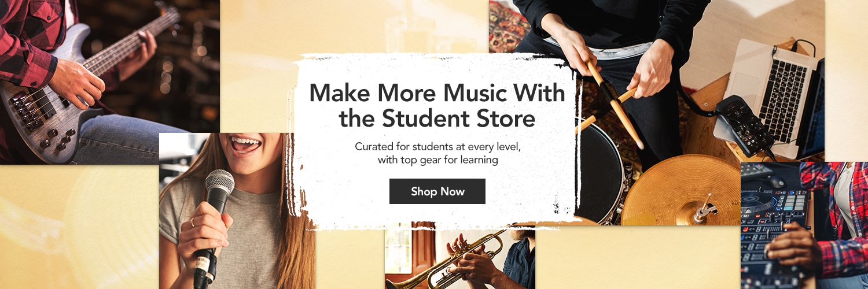
Task: Open the drummer photo
Action: click(x=657, y=113)
